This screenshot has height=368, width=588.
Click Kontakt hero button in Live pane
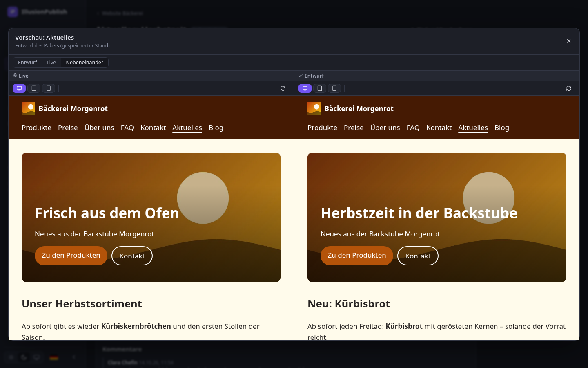pyautogui.click(x=132, y=256)
